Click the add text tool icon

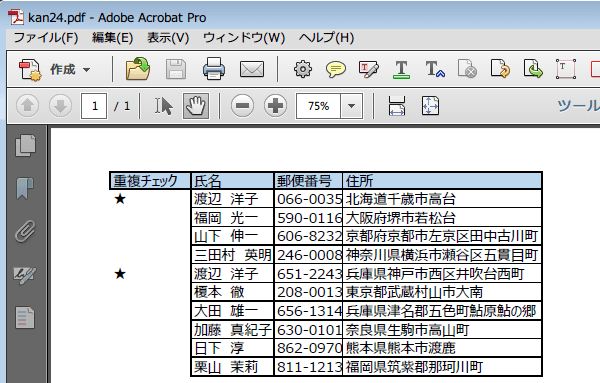click(x=435, y=69)
